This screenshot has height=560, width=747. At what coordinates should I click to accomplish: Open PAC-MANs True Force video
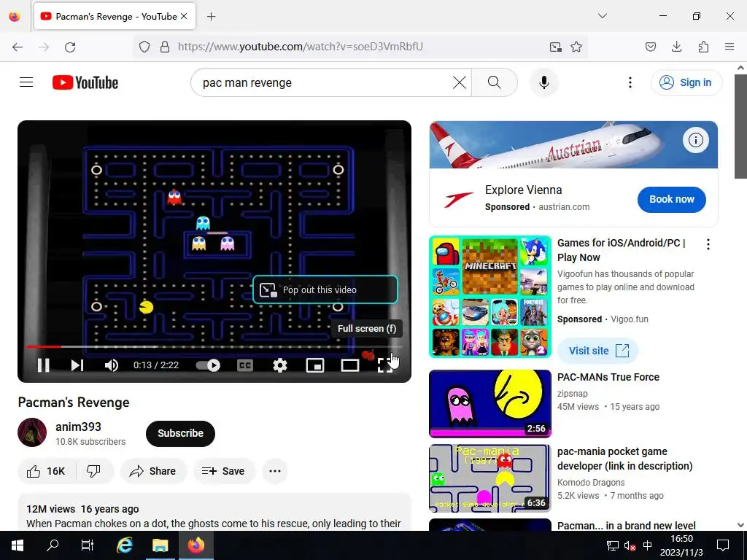pyautogui.click(x=608, y=377)
